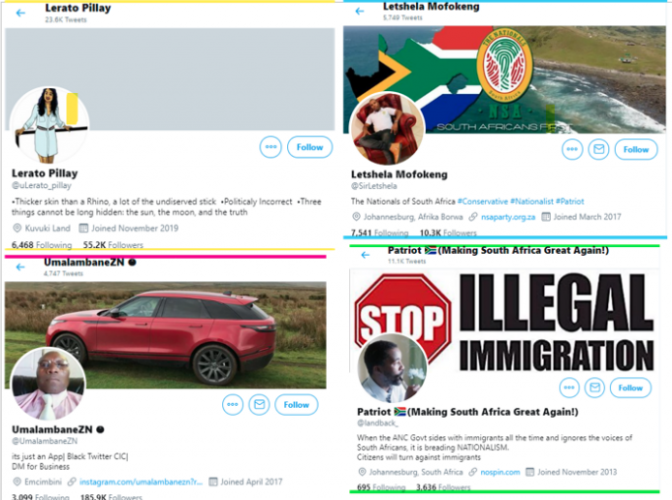Open more options for Letshela Mofokeng
Image resolution: width=672 pixels, height=500 pixels.
tap(572, 150)
